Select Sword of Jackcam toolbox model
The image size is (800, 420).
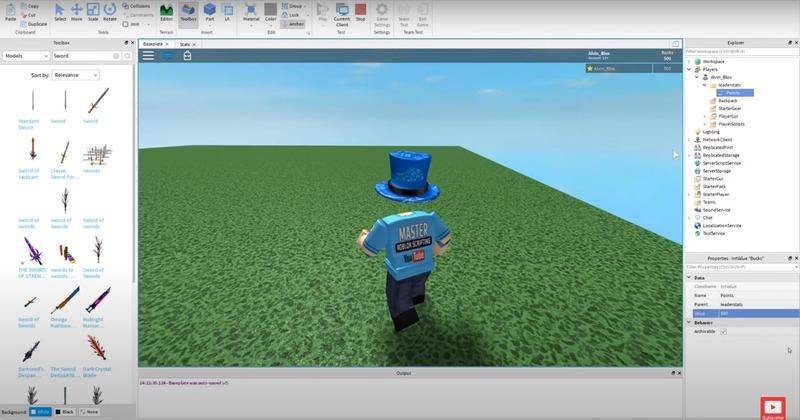click(32, 158)
